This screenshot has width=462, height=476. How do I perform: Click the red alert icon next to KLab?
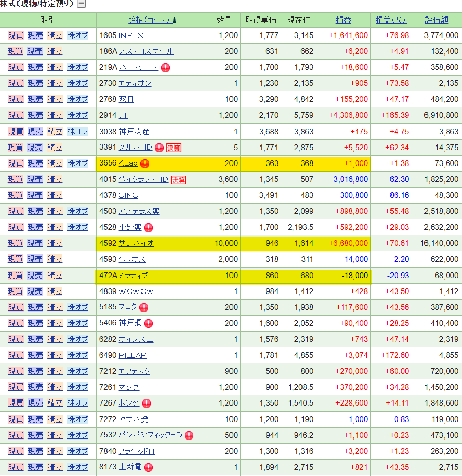[x=145, y=163]
